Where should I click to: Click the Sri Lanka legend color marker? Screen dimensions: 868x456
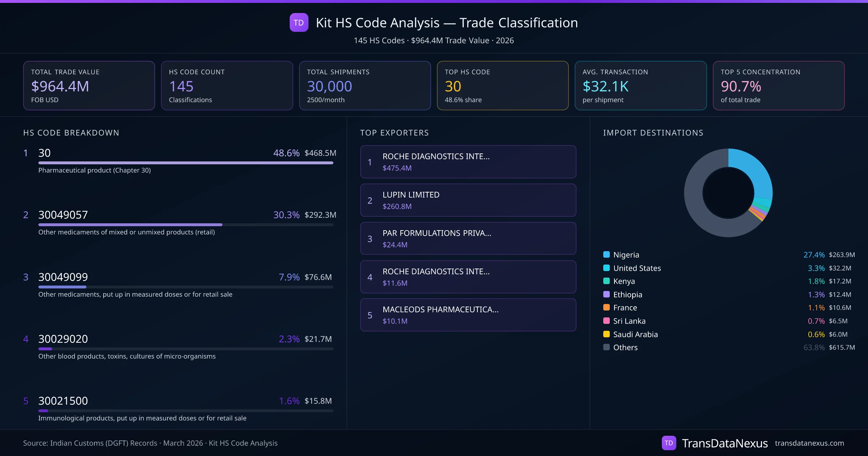607,321
